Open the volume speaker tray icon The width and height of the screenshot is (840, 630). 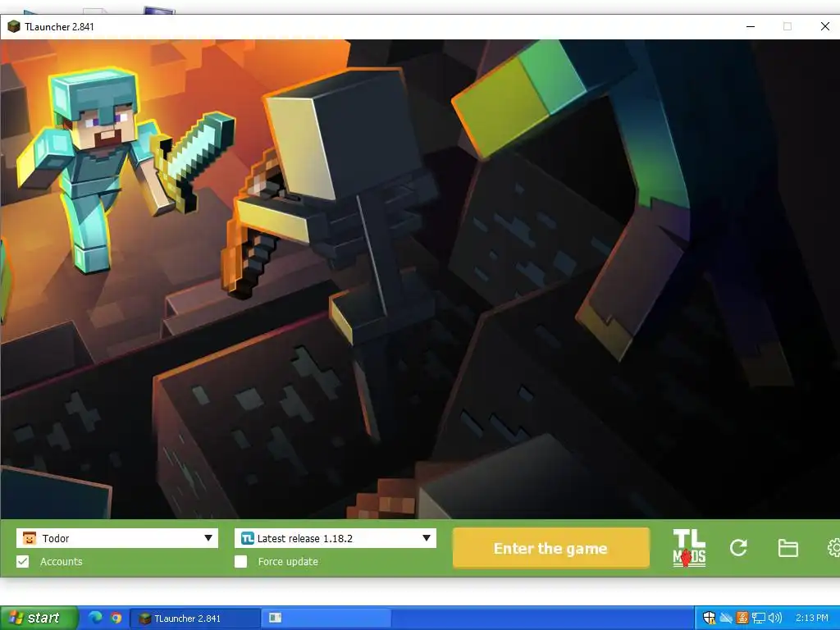pyautogui.click(x=774, y=618)
